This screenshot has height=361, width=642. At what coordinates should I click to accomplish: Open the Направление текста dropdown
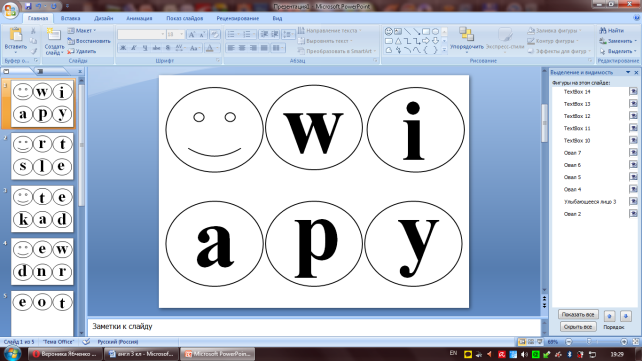pos(330,31)
